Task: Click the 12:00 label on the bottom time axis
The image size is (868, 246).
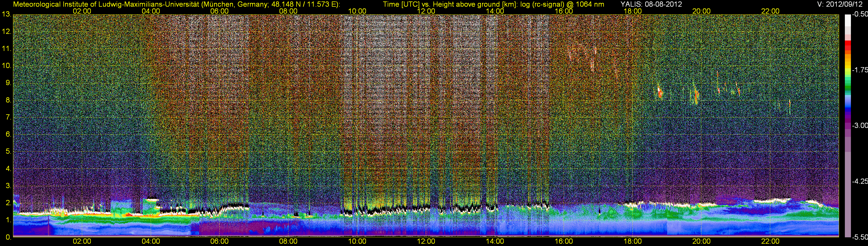Action: tap(426, 241)
